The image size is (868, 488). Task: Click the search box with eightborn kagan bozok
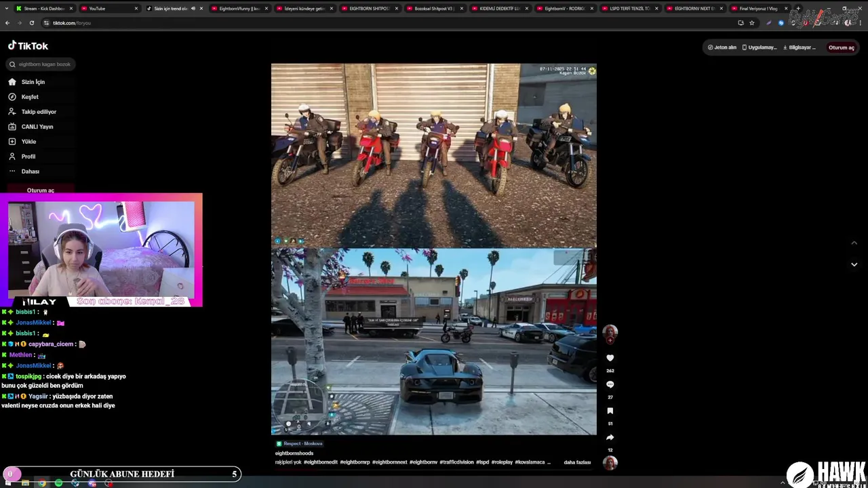[x=41, y=64]
